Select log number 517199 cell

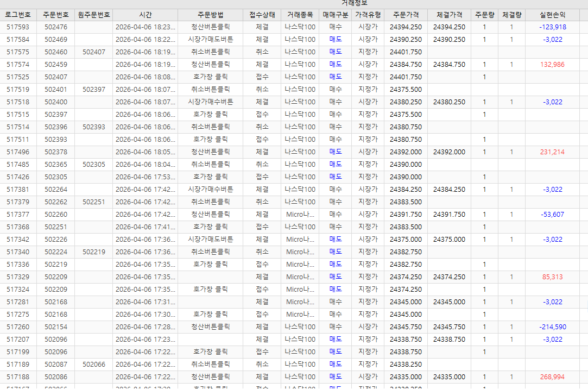(x=18, y=352)
